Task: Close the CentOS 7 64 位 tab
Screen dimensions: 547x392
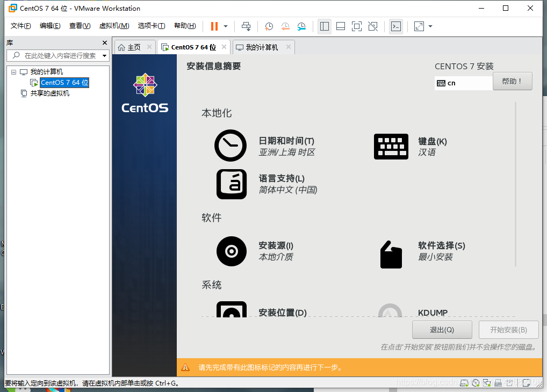Action: click(x=224, y=47)
